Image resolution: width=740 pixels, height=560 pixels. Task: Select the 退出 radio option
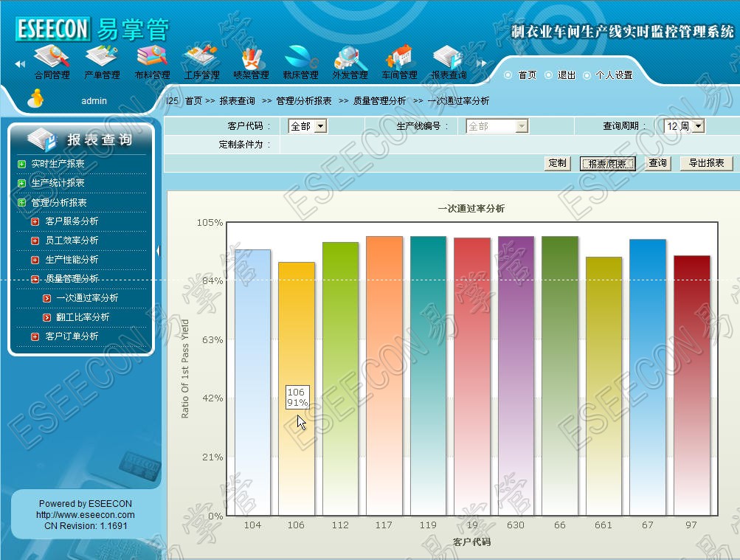coord(548,75)
